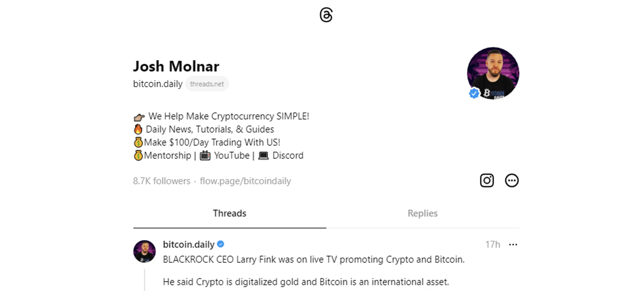Image resolution: width=644 pixels, height=291 pixels.
Task: Open the flow.page/bitcoindaily link
Action: coord(245,181)
